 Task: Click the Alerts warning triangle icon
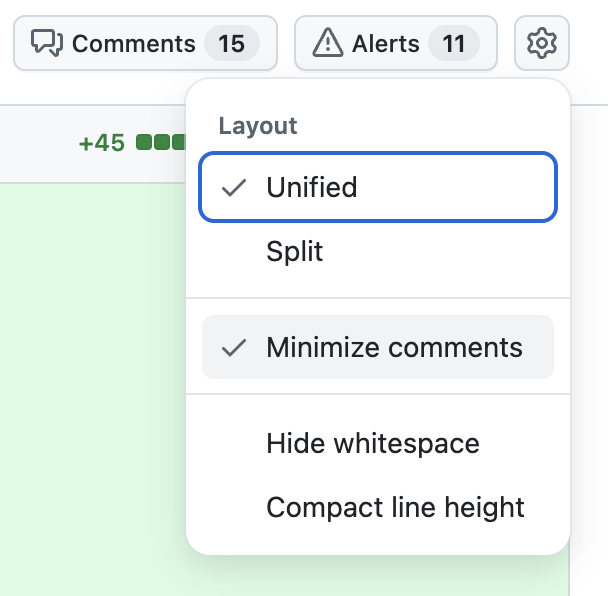point(328,43)
